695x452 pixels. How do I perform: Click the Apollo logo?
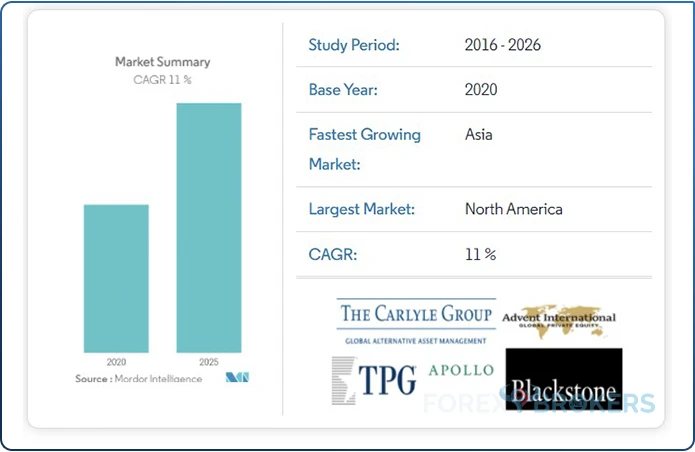(461, 370)
